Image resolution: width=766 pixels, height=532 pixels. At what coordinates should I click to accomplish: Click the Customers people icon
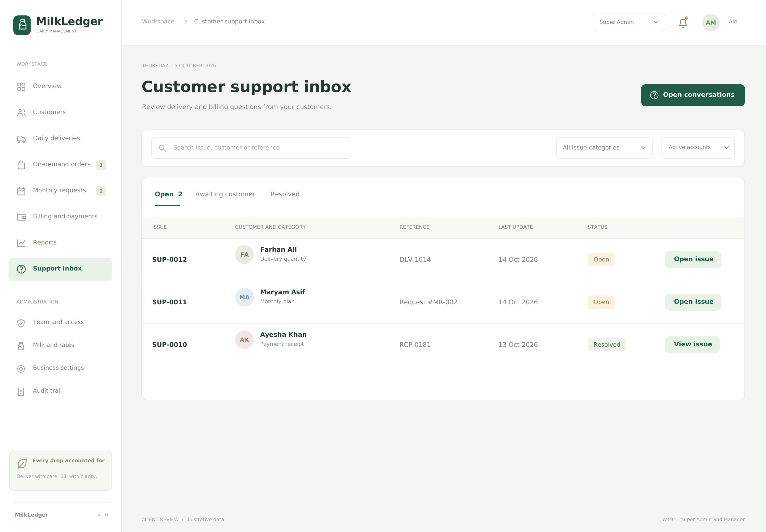[21, 113]
